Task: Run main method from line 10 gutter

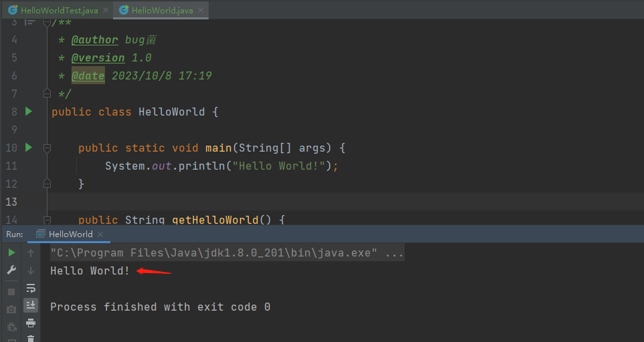Action: (x=29, y=147)
